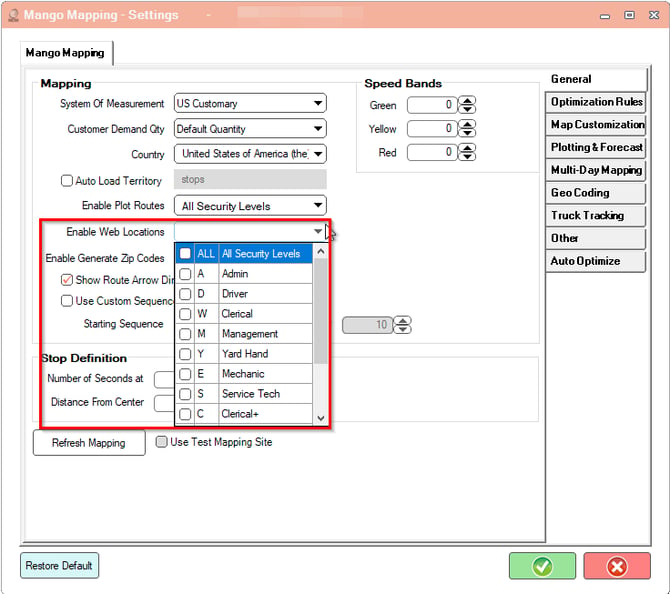Open the Multi-Day Mapping side tab
Image resolution: width=670 pixels, height=594 pixels.
596,170
